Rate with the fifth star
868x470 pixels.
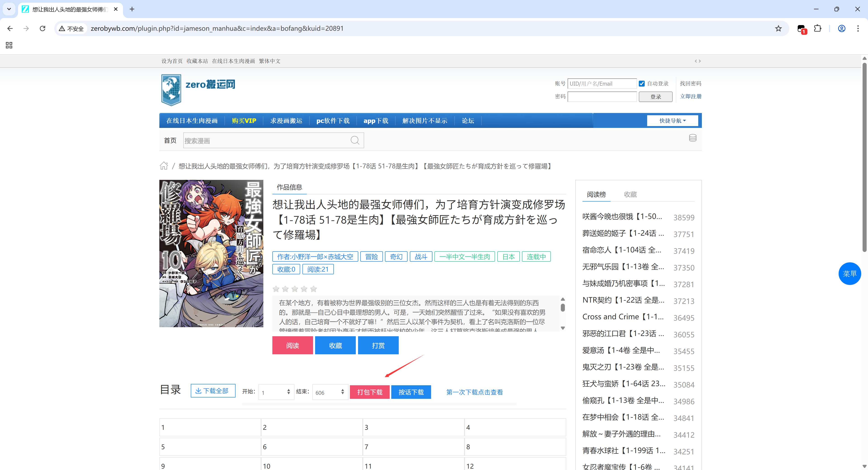click(313, 289)
